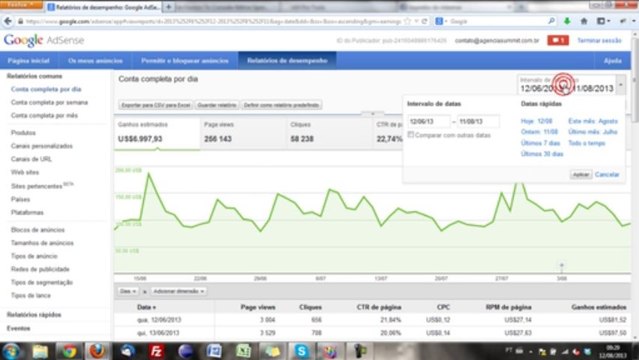
Task: Click the search magnifier icon in search box
Action: 551,21
